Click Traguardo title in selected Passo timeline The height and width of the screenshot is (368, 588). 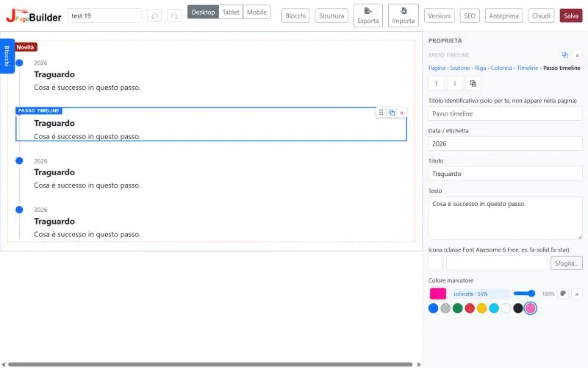(x=54, y=123)
